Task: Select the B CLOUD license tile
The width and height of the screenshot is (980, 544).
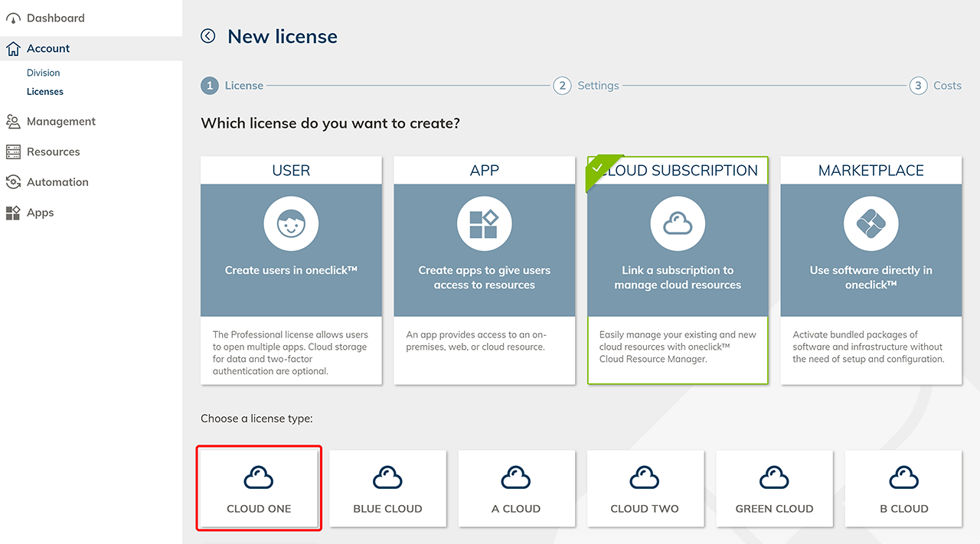Action: (903, 488)
